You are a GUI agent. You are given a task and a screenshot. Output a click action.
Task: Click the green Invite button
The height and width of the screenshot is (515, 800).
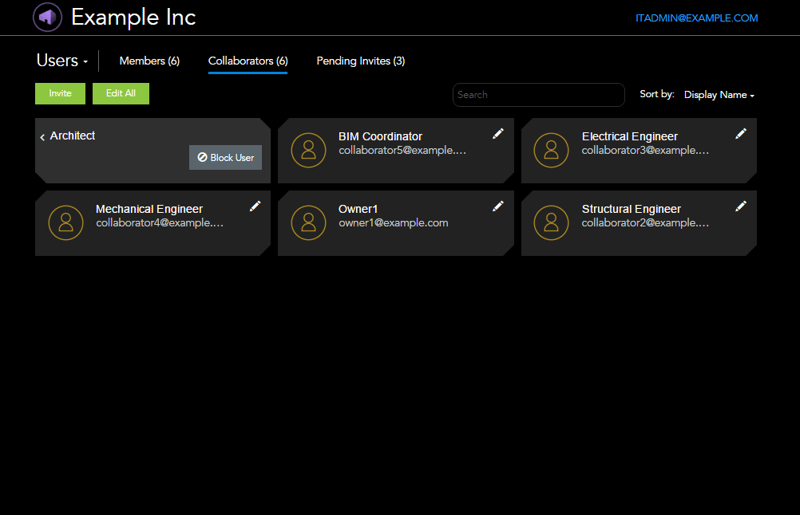pos(60,93)
